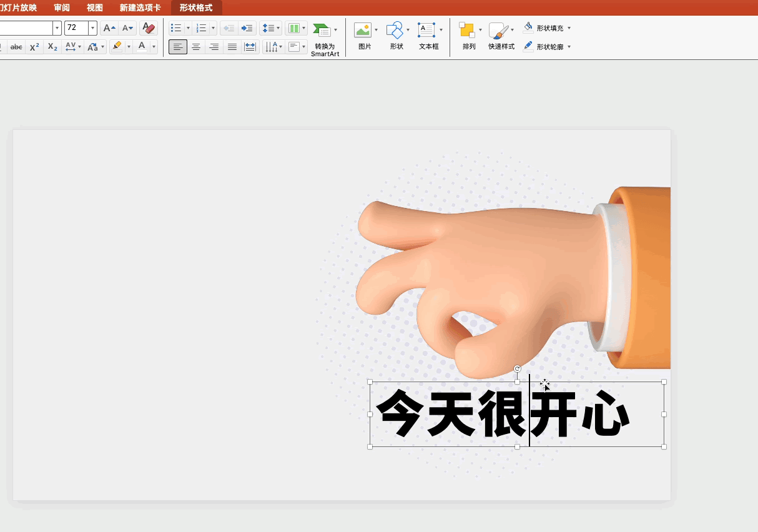This screenshot has width=758, height=532.
Task: Switch to the 视图 tab
Action: point(95,7)
